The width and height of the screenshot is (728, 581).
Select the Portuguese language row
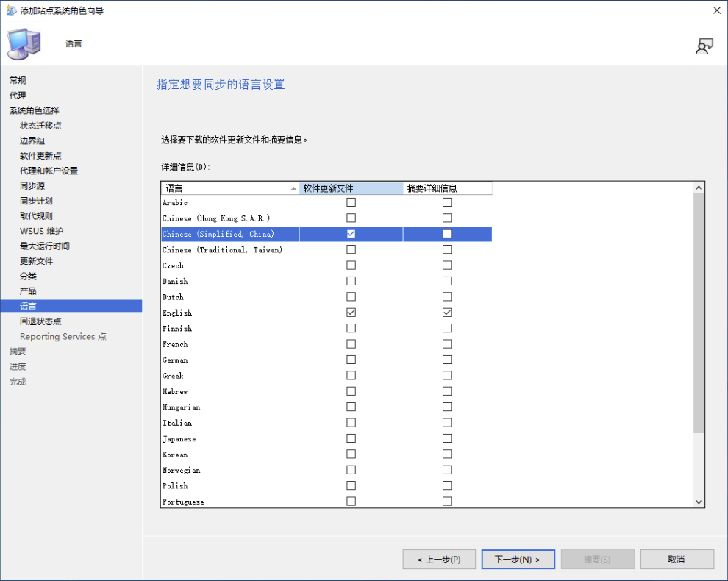point(326,501)
